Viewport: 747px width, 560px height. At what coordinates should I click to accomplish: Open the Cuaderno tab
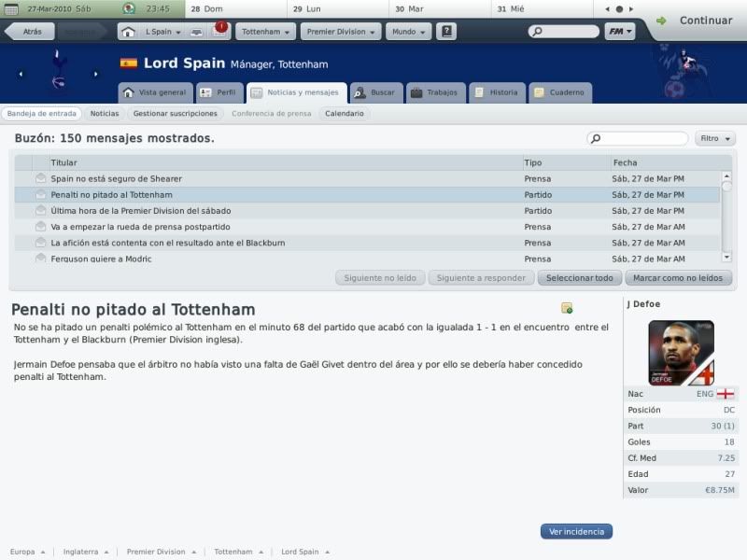click(559, 92)
